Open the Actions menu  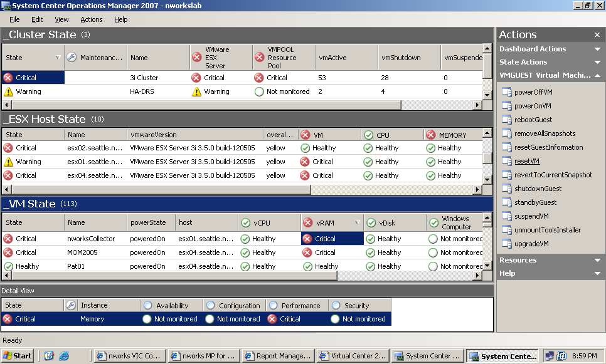91,19
